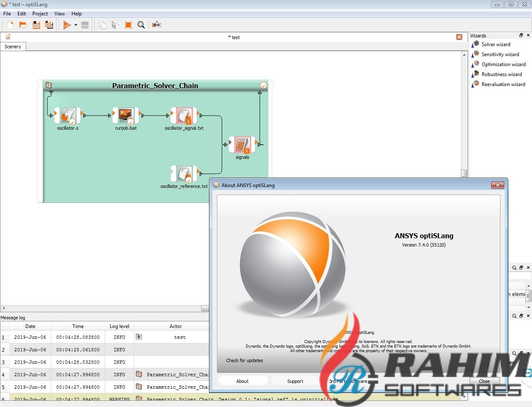
Task: Click the Save As multi-floppy icon
Action: [49, 25]
